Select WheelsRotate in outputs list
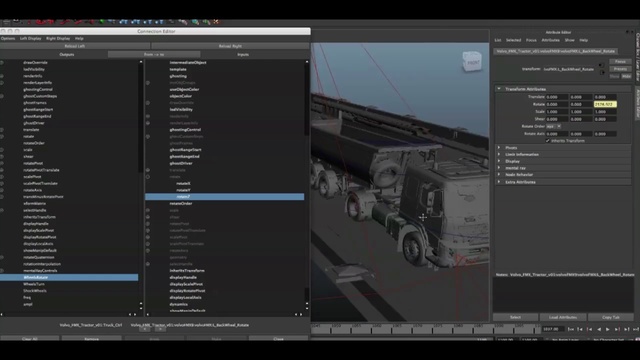The image size is (640, 360). click(69, 278)
